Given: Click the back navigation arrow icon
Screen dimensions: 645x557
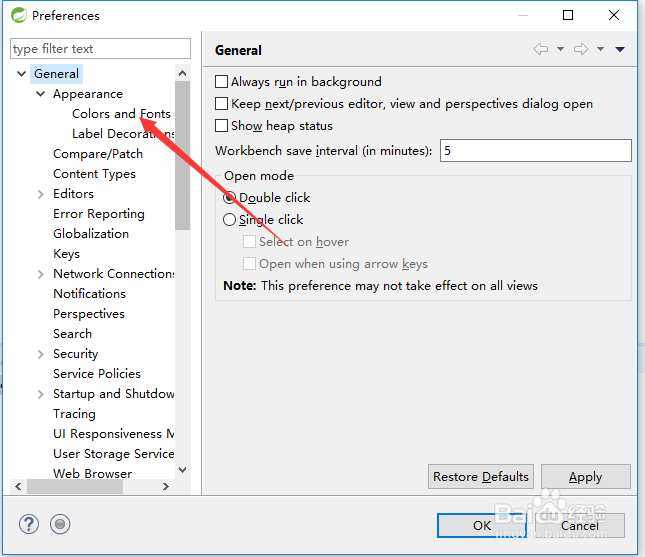Looking at the screenshot, I should [541, 49].
